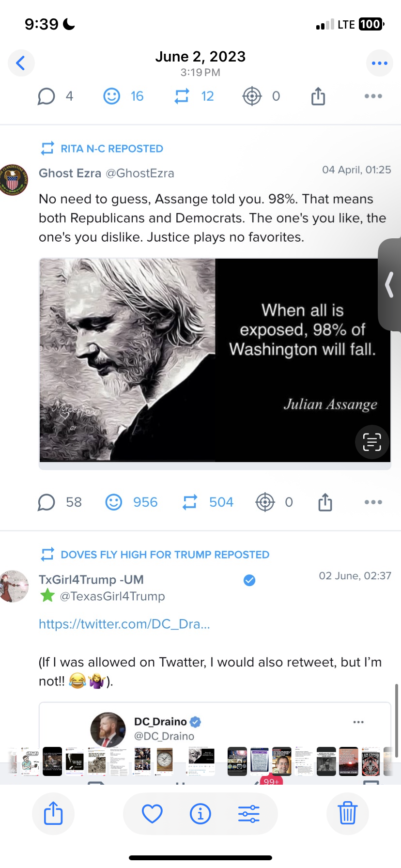Tap the clock-face thumbnail in photo scrubber strip

pyautogui.click(x=165, y=760)
